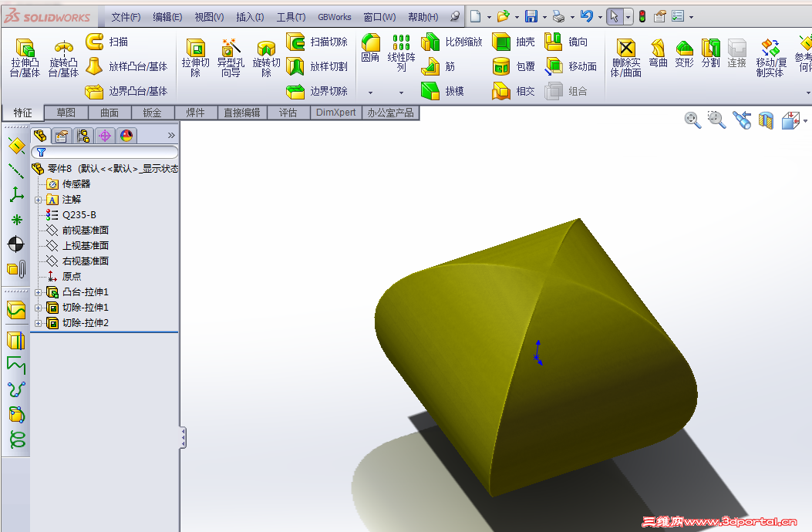Switch to the 评估 evaluate tab

(288, 113)
